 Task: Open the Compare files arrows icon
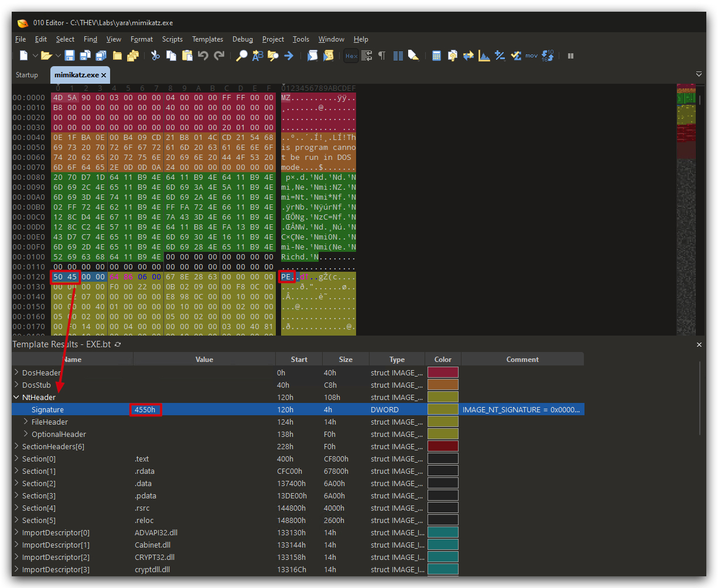(469, 56)
